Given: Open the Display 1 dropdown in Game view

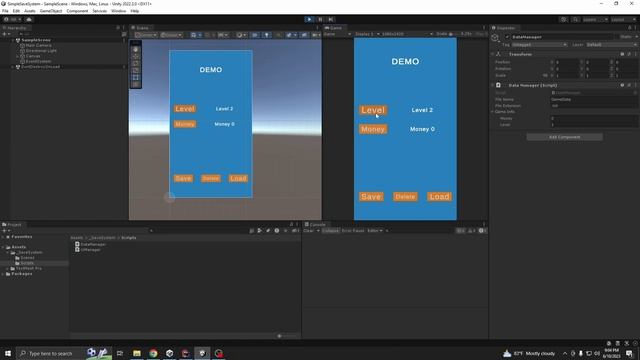Looking at the screenshot, I should pos(367,34).
